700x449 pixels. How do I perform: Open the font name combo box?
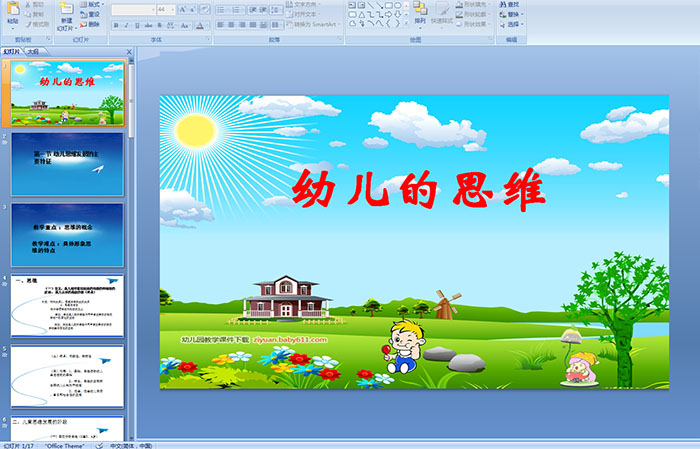(x=133, y=9)
